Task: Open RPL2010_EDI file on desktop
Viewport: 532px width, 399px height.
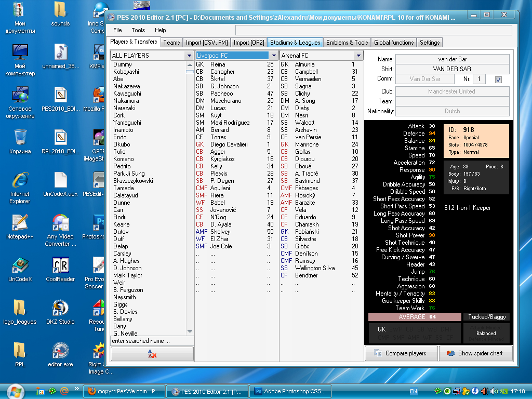Action: pos(60,142)
